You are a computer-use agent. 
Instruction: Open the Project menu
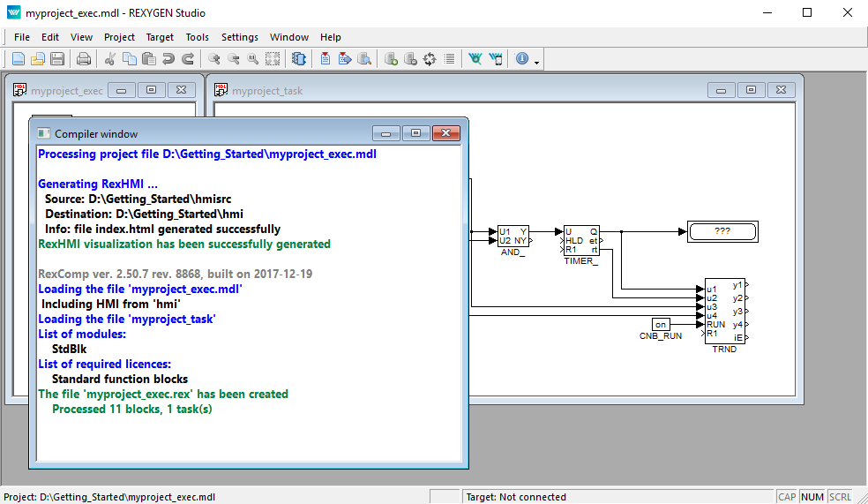coord(120,37)
